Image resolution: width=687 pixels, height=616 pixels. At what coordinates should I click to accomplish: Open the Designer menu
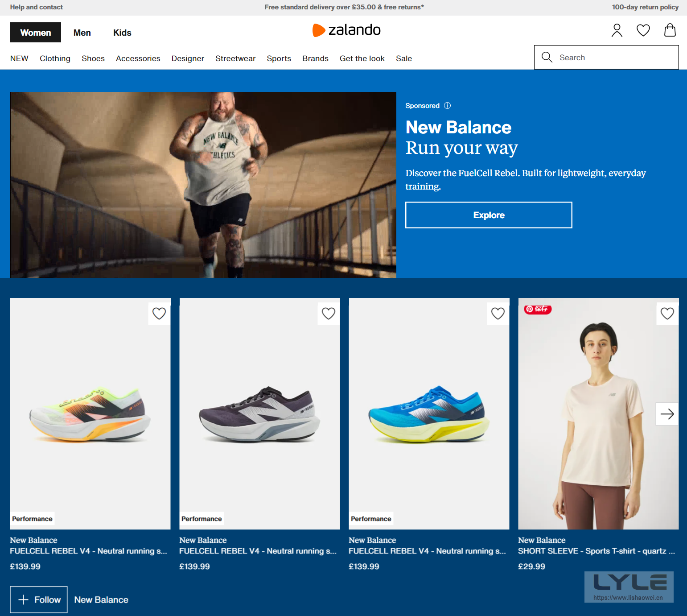188,58
